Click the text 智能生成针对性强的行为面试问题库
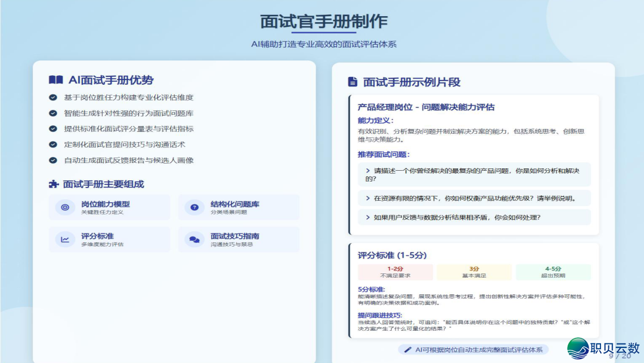 click(x=129, y=113)
